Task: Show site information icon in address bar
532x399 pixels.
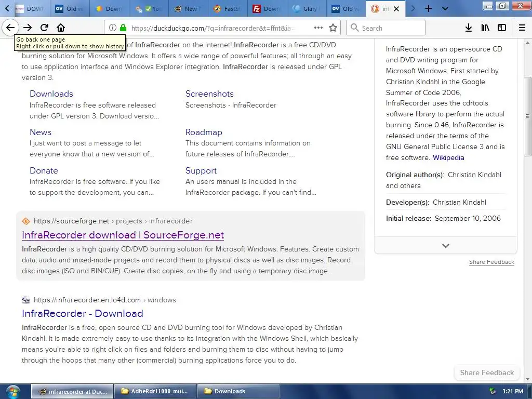Action: click(x=113, y=28)
